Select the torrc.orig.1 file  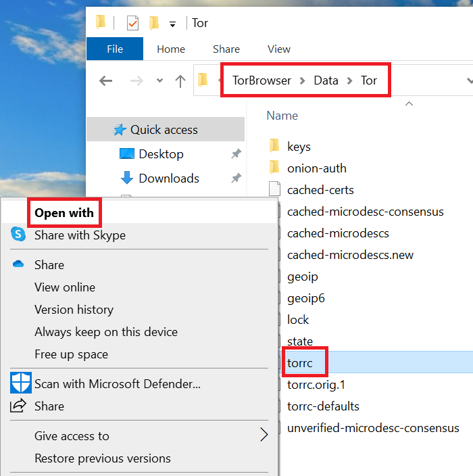point(316,385)
